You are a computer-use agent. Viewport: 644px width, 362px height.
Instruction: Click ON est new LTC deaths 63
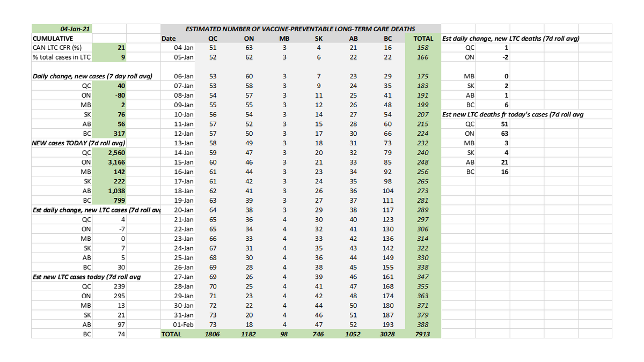click(x=492, y=134)
